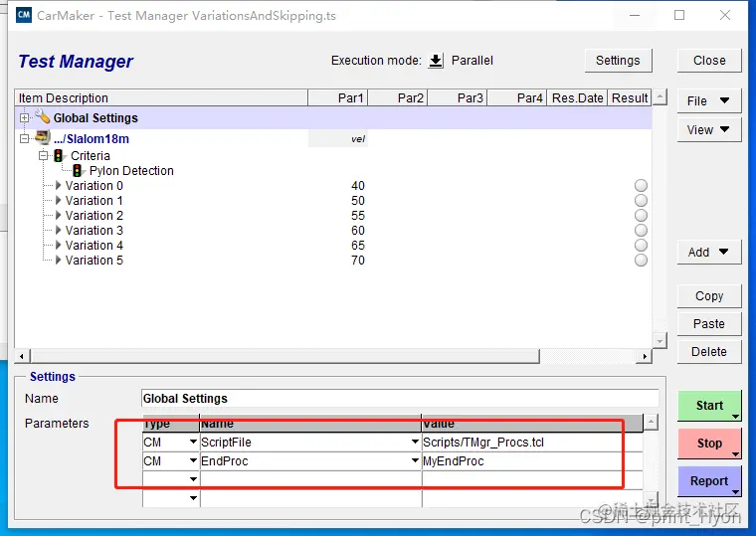Image resolution: width=756 pixels, height=536 pixels.
Task: Open the File menu button
Action: pyautogui.click(x=708, y=100)
